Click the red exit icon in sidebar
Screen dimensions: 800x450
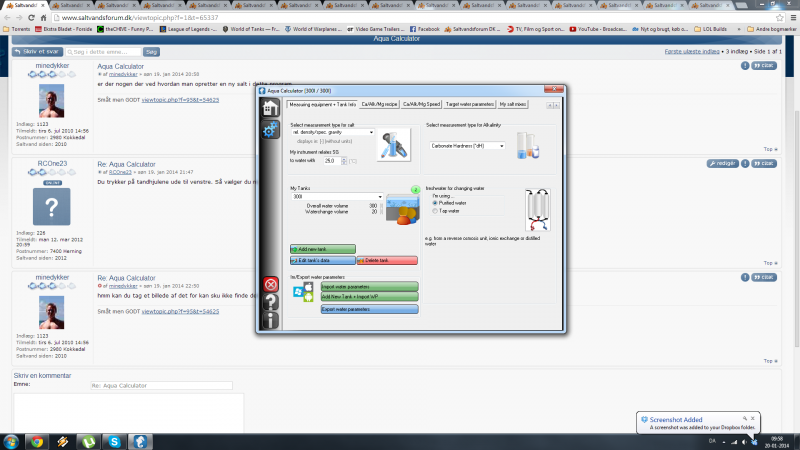coord(270,284)
